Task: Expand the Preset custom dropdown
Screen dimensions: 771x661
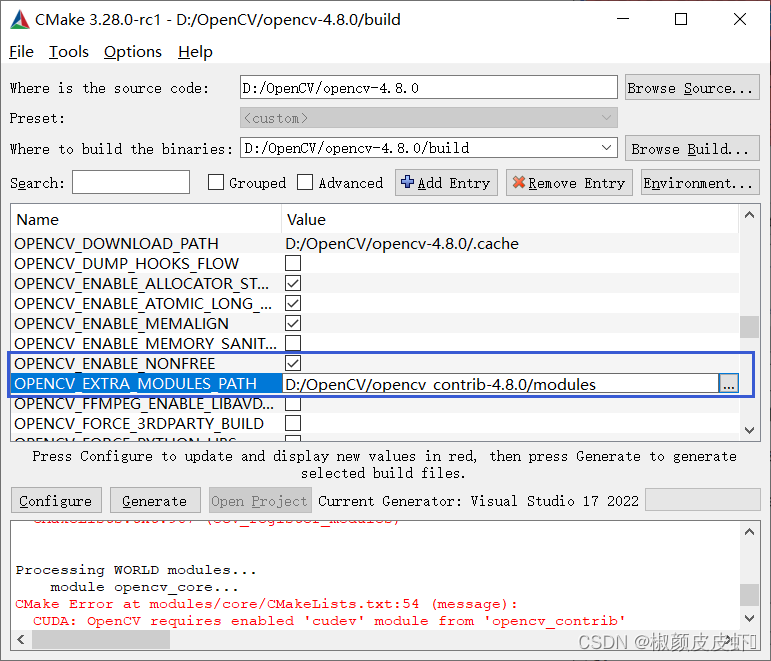Action: click(428, 118)
